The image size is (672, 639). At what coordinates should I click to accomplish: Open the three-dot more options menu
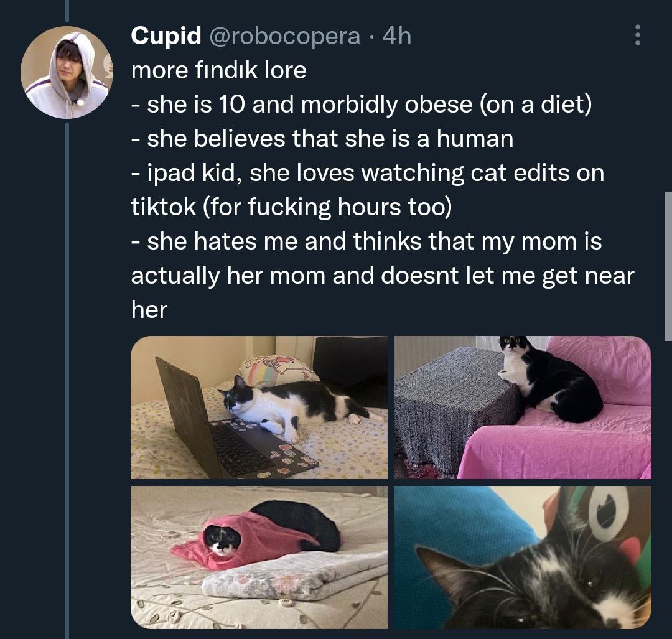(637, 35)
